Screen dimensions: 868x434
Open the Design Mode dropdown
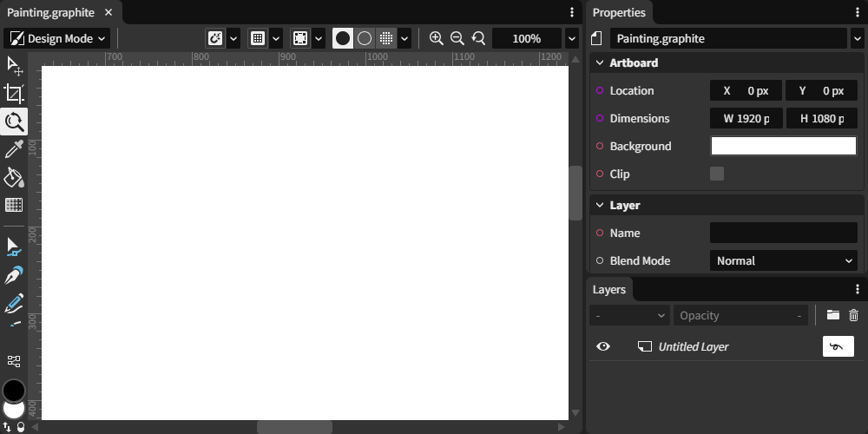click(56, 38)
